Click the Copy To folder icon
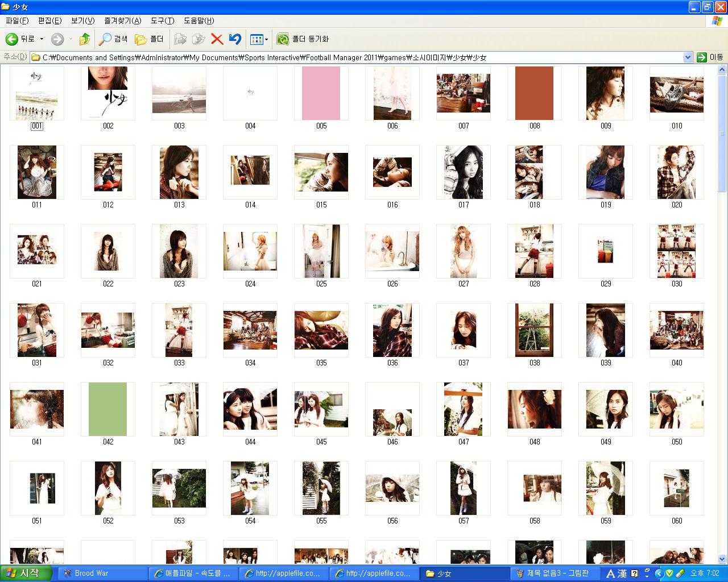The width and height of the screenshot is (728, 582). click(x=198, y=39)
